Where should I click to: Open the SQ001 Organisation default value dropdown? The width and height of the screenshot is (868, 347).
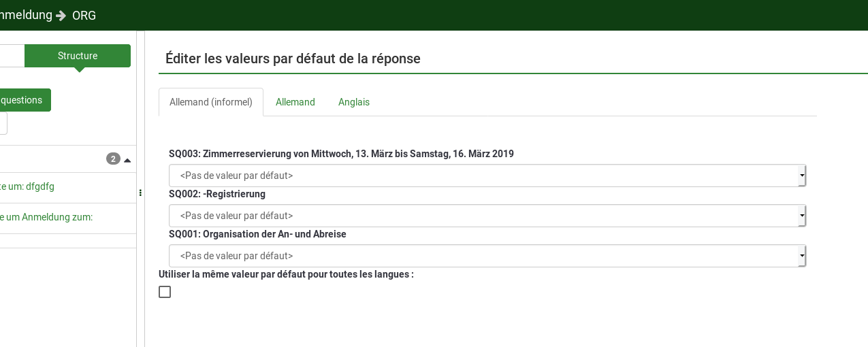[x=487, y=256]
